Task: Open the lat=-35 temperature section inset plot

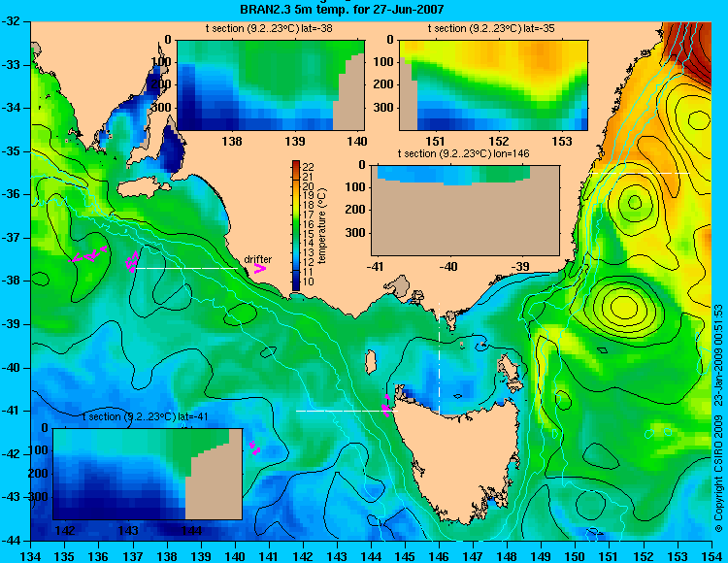Action: click(493, 85)
